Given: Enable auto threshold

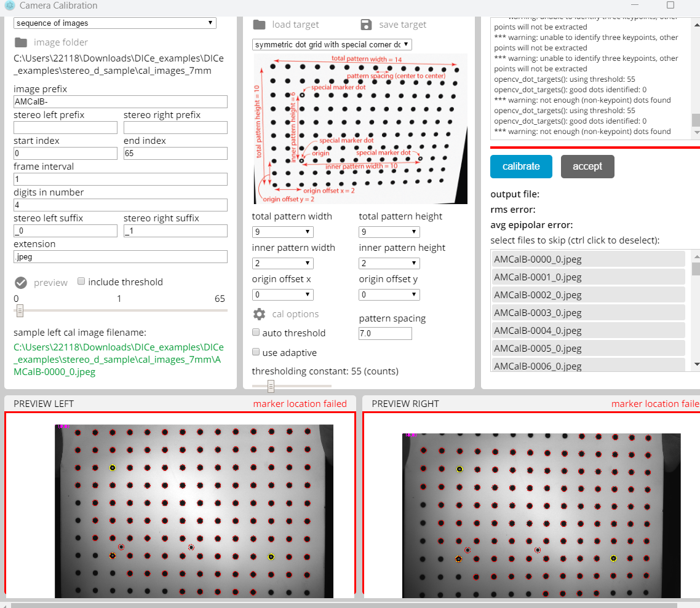Looking at the screenshot, I should tap(255, 333).
